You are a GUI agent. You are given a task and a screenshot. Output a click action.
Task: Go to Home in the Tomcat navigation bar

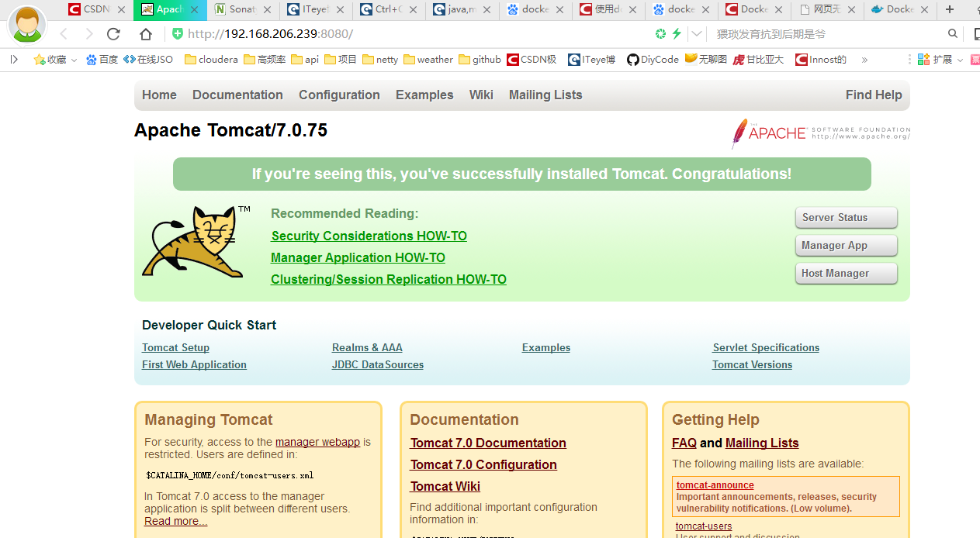pos(159,95)
